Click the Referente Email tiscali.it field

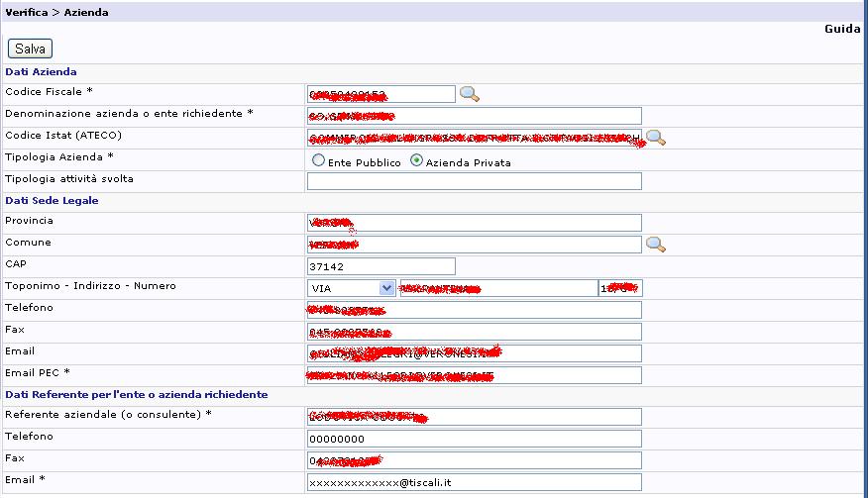click(x=474, y=482)
